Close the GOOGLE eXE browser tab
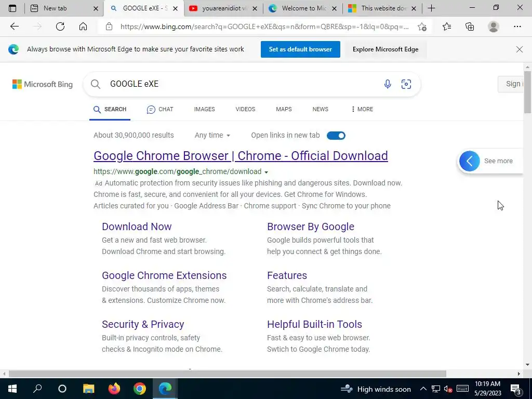The width and height of the screenshot is (532, 399). 176,8
